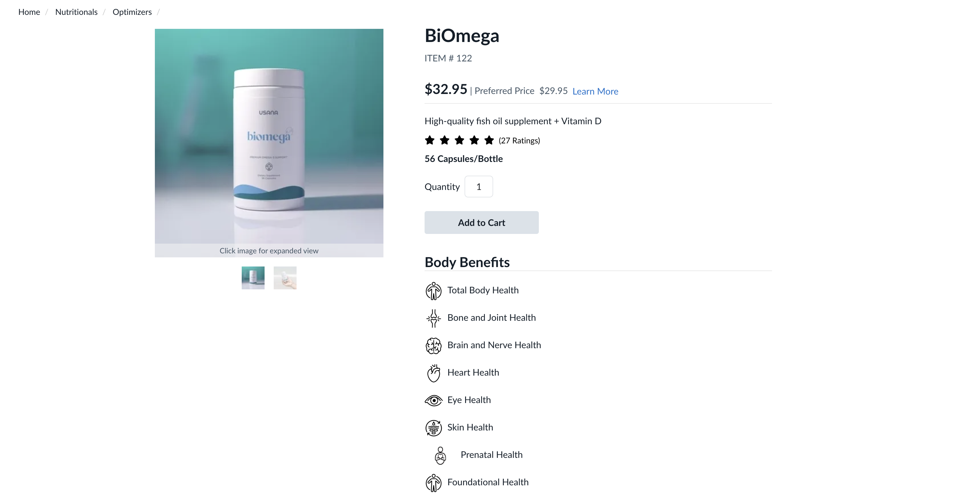The image size is (980, 501).
Task: Click the Prenatal Health benefit label
Action: coord(491,455)
